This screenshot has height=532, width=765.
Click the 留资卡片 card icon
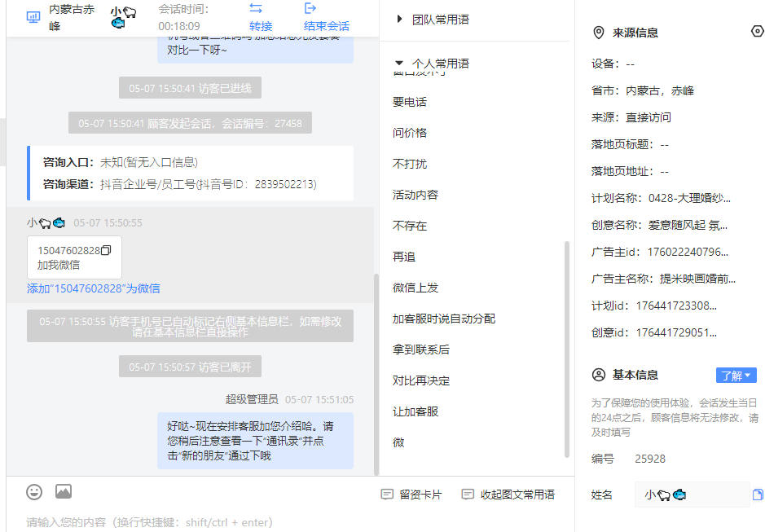(x=387, y=495)
